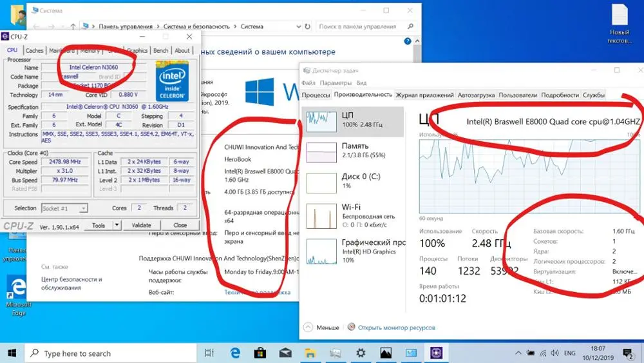This screenshot has width=644, height=363.
Task: Open the notification center icon
Action: [x=627, y=353]
